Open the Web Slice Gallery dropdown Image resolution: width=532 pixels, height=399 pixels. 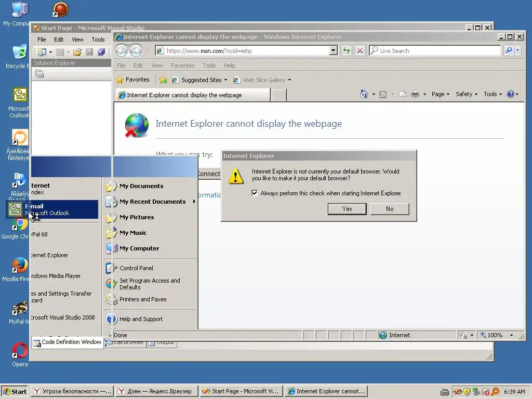point(262,80)
